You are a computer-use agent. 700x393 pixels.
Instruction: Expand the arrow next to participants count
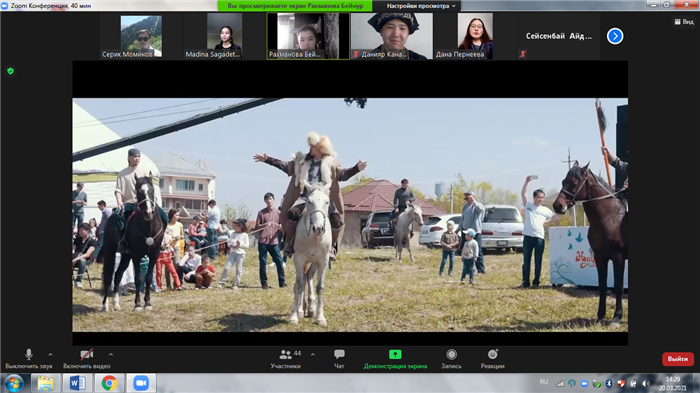coord(312,355)
